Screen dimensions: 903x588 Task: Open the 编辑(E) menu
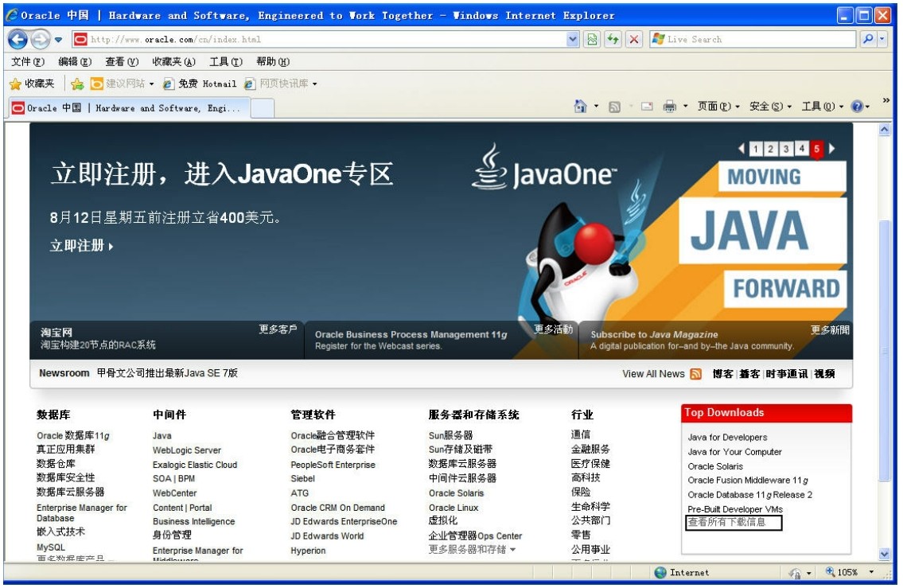[x=75, y=61]
